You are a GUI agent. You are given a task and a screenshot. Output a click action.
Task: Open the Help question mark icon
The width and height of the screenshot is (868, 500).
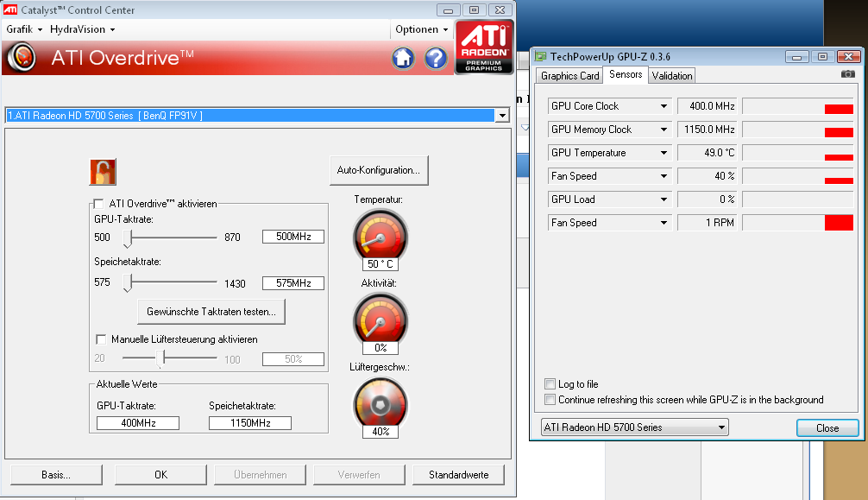pyautogui.click(x=436, y=58)
